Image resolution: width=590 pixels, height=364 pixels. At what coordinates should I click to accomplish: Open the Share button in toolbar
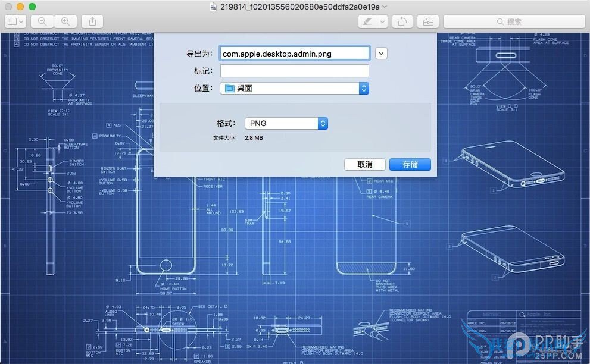tap(92, 21)
